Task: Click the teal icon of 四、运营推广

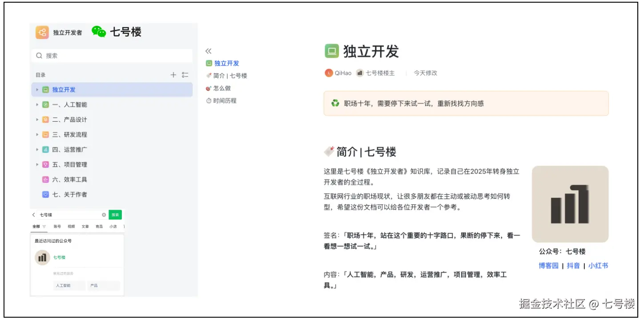Action: coord(45,150)
